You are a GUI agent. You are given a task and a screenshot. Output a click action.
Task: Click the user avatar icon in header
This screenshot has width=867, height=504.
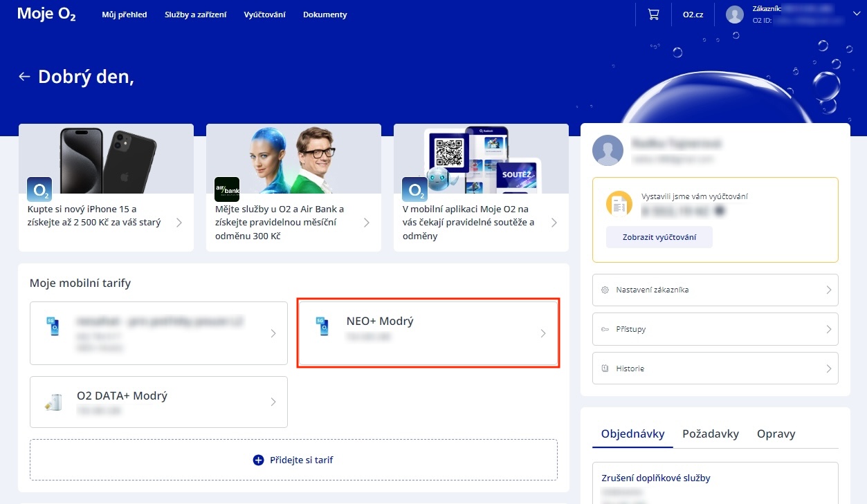coord(735,15)
